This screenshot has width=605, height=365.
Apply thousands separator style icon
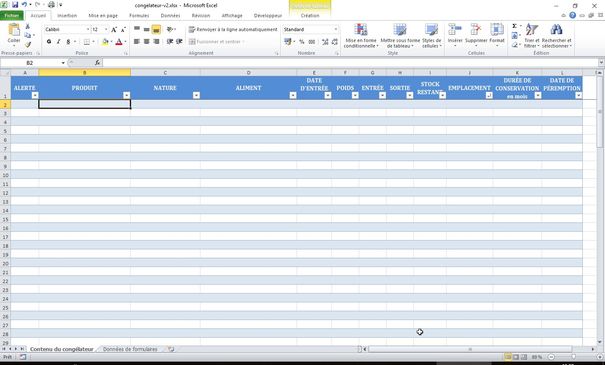(312, 42)
